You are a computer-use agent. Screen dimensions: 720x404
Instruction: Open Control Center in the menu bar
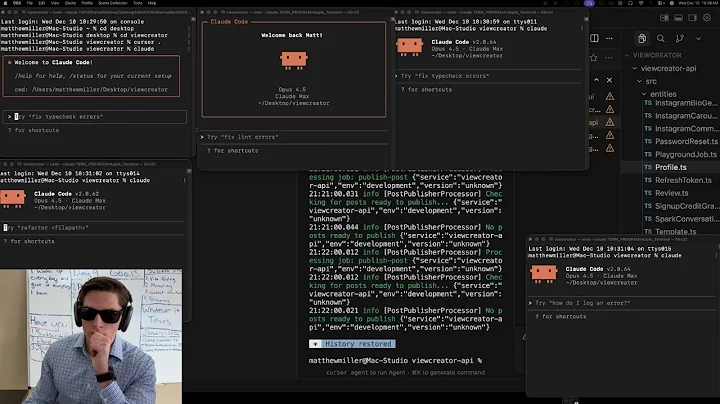pos(661,3)
